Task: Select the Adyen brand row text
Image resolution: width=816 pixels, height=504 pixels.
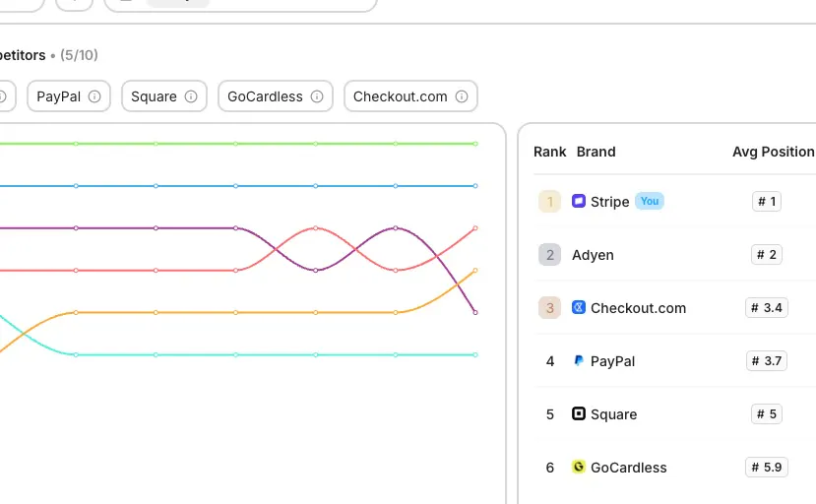Action: [593, 255]
